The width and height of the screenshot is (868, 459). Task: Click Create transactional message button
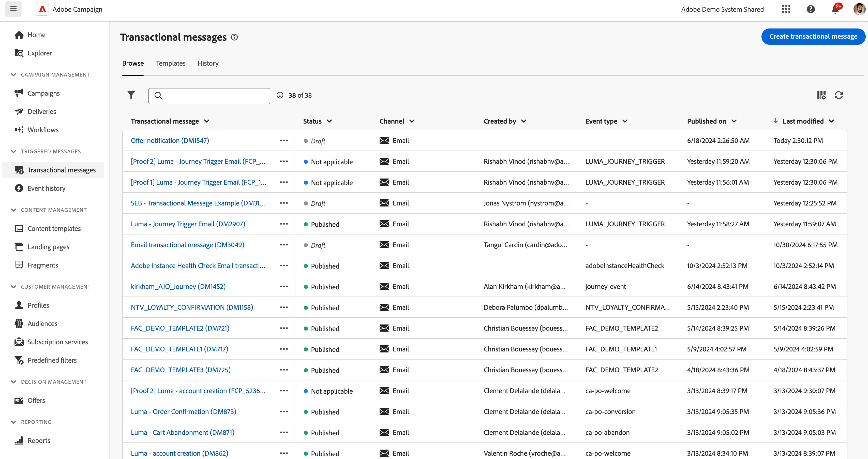click(813, 36)
